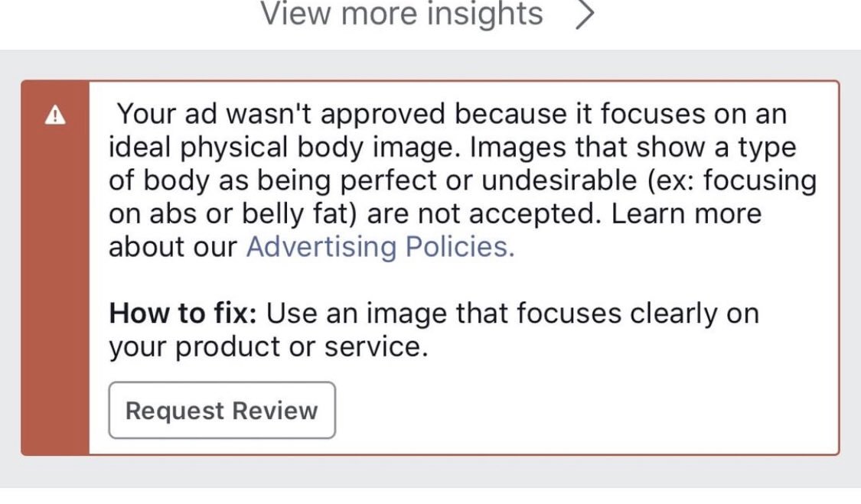Image resolution: width=861 pixels, height=504 pixels.
Task: Open View more insights
Action: pos(402,14)
